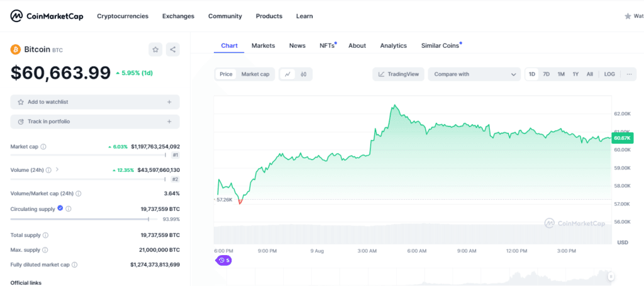Open Cryptocurrencies menu
This screenshot has width=644, height=286.
tap(123, 16)
